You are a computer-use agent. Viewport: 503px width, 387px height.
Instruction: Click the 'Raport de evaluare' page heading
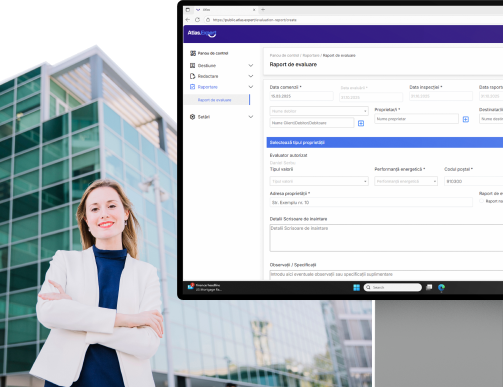[x=293, y=64]
